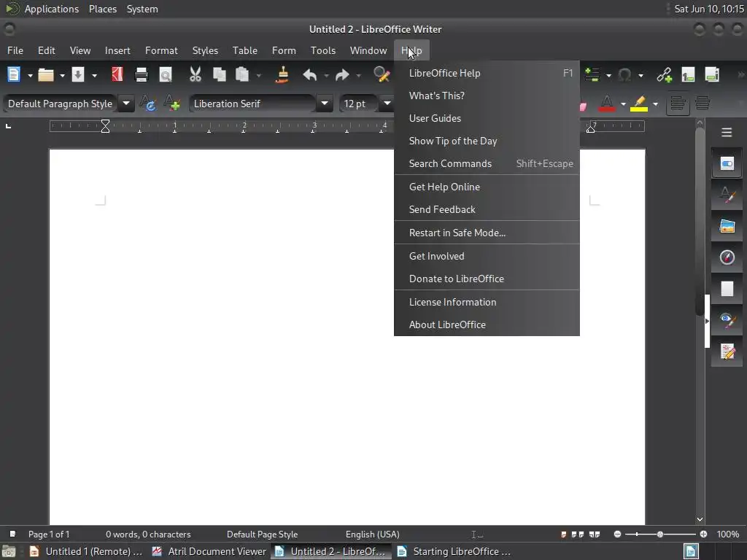Switch to Atril Document Viewer taskbar item
This screenshot has height=560, width=747.
tap(209, 551)
